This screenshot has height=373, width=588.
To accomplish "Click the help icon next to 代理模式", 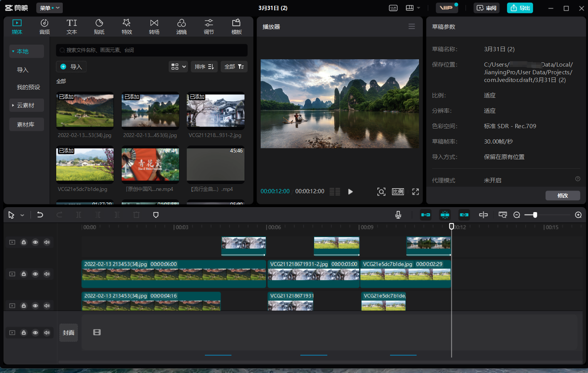I will coord(578,179).
